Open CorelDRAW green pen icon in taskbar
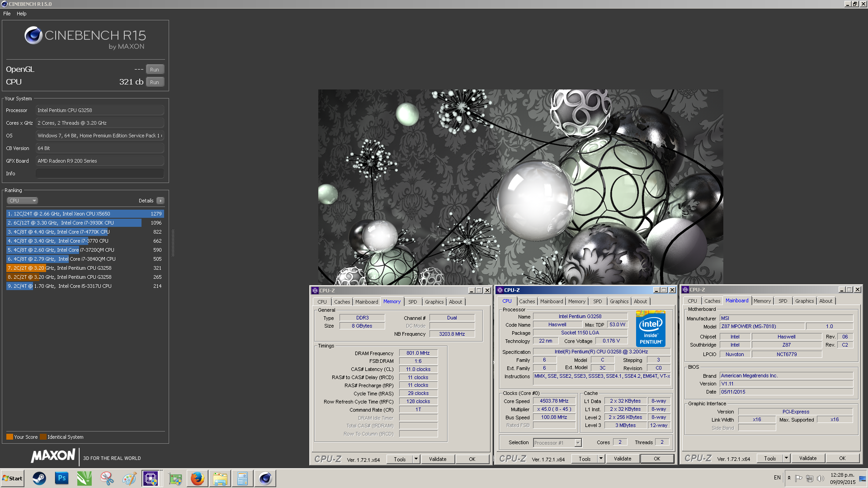Screen dimensions: 868x488 pyautogui.click(x=85, y=478)
